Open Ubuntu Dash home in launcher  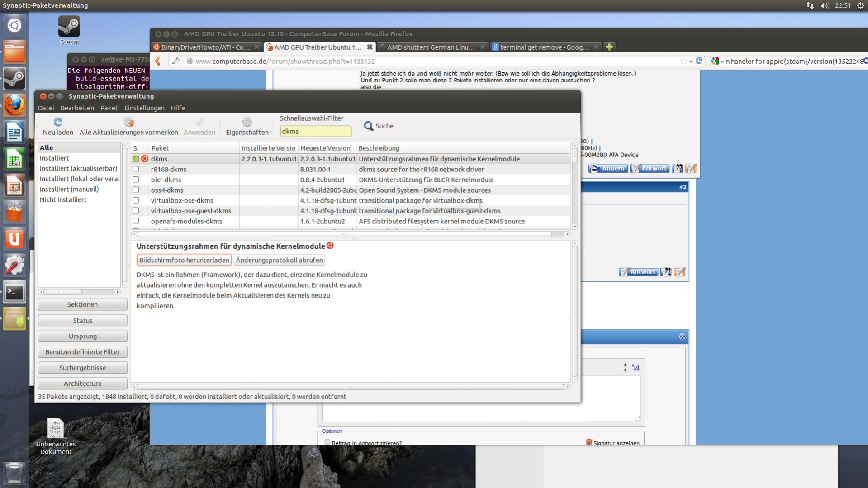[14, 25]
